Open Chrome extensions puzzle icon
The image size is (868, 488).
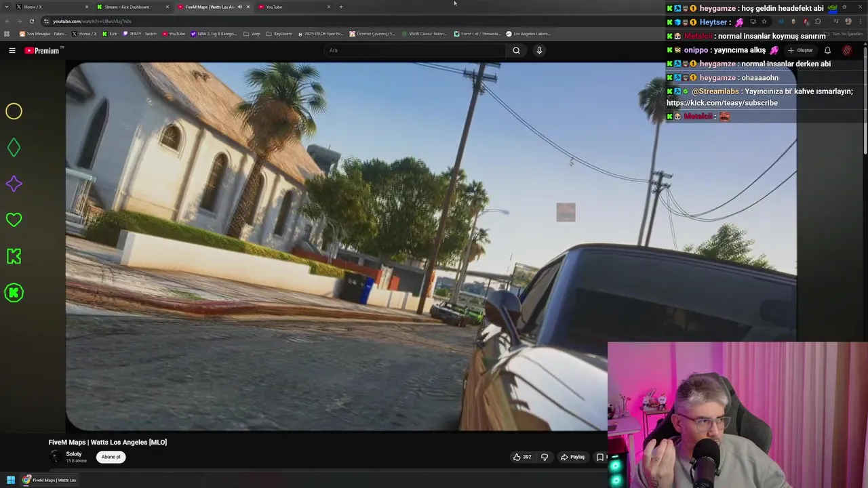pyautogui.click(x=818, y=21)
